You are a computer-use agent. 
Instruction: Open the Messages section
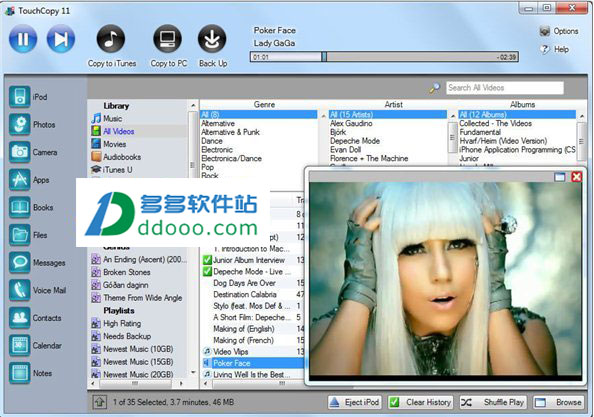coord(20,262)
